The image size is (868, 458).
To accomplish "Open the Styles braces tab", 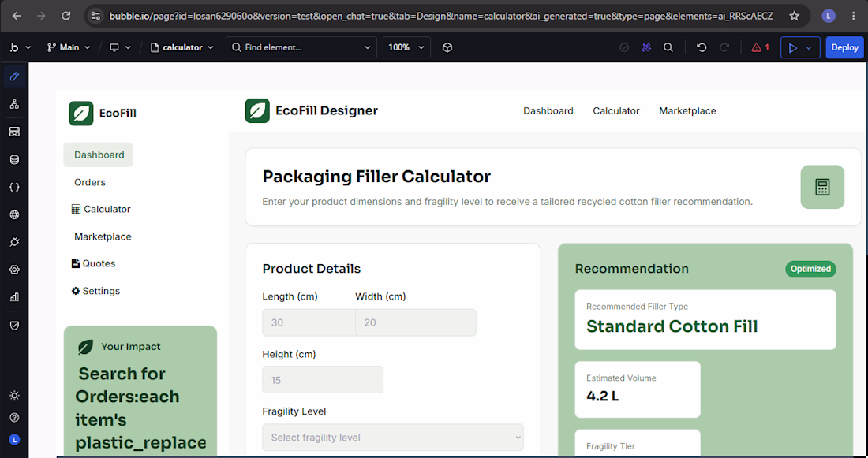I will pos(14,187).
